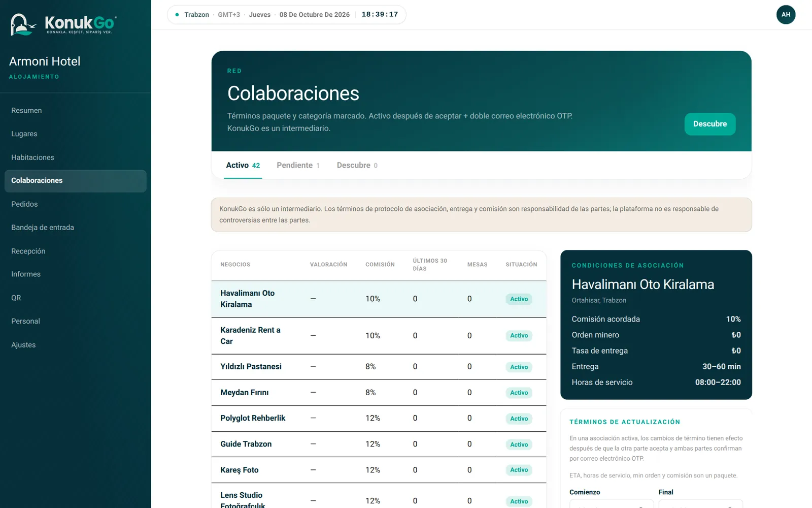Screen dimensions: 812x508
Task: Select the Karadeniz Rent a Car row
Action: tap(379, 335)
